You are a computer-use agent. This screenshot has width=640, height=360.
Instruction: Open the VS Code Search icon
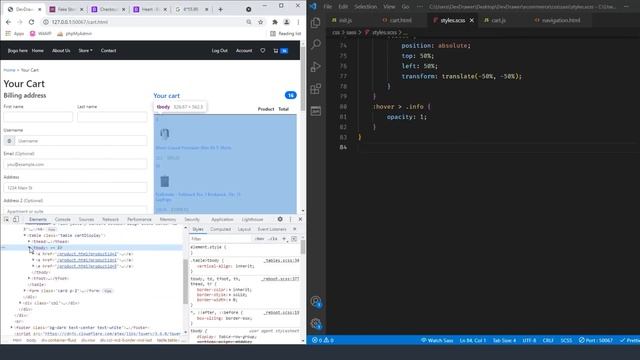[316, 44]
